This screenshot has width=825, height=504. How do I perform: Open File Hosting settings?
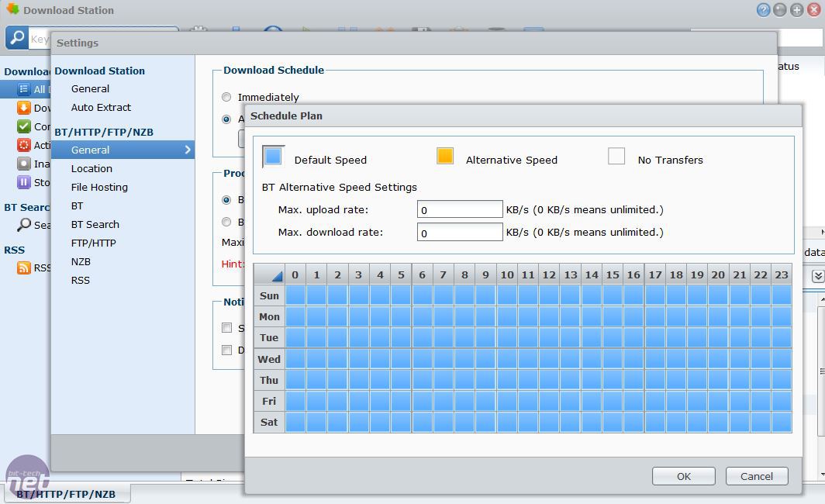[99, 188]
